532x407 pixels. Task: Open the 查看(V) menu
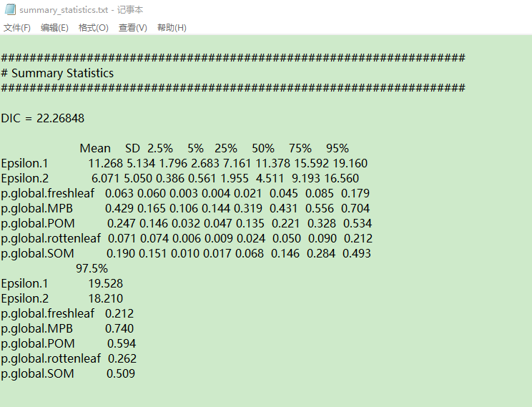coord(132,28)
